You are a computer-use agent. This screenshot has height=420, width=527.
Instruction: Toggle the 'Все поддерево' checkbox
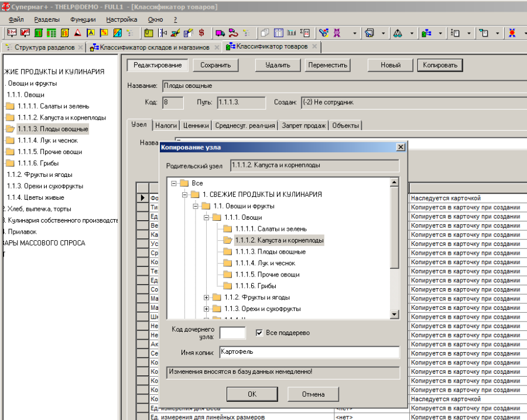pyautogui.click(x=259, y=333)
